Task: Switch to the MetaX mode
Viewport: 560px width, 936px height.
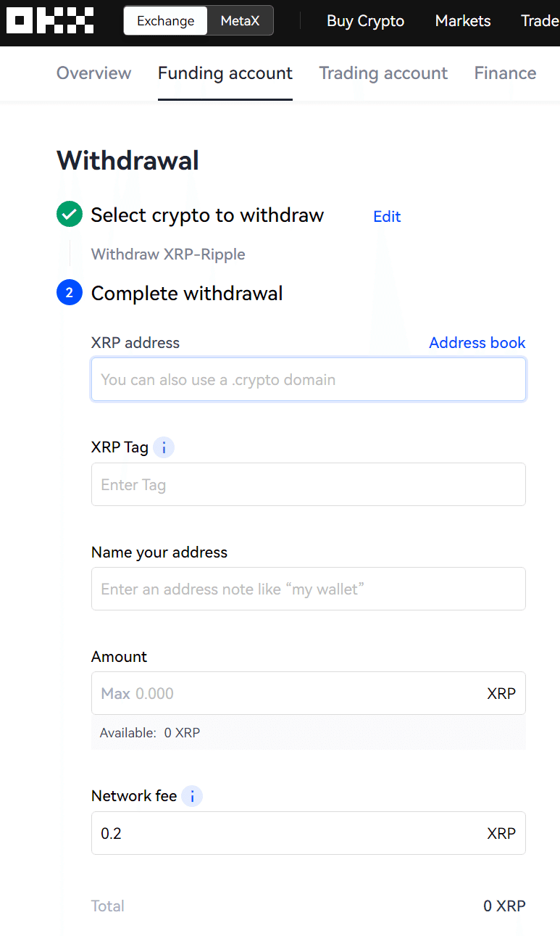Action: (239, 20)
